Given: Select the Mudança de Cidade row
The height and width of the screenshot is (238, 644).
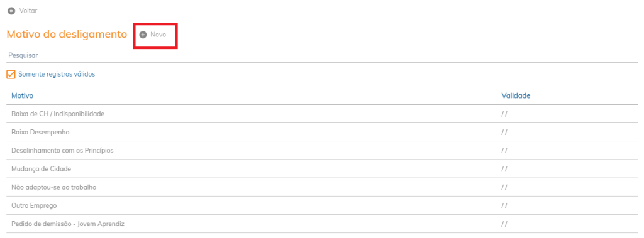Looking at the screenshot, I should 323,169.
